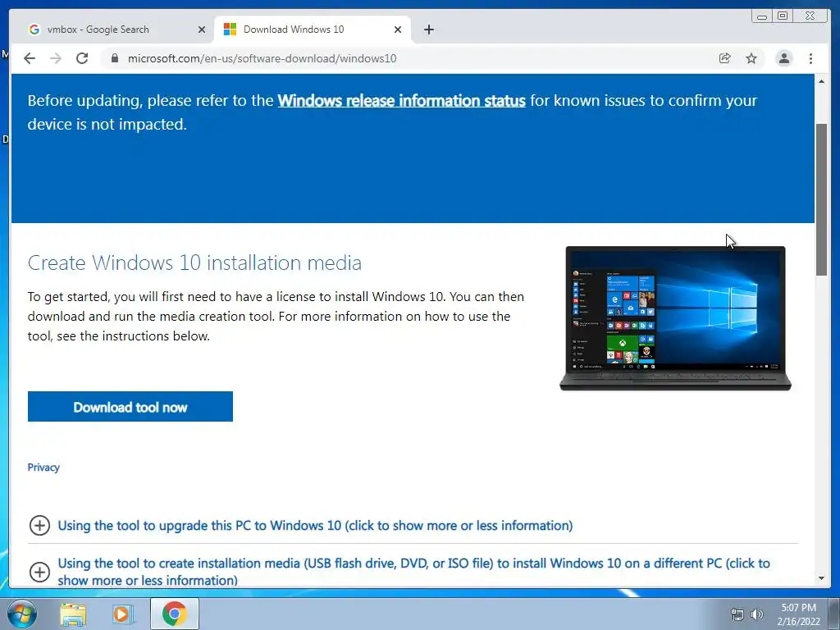Switch to the vmbox - Google Search tab
This screenshot has width=840, height=630.
(116, 30)
